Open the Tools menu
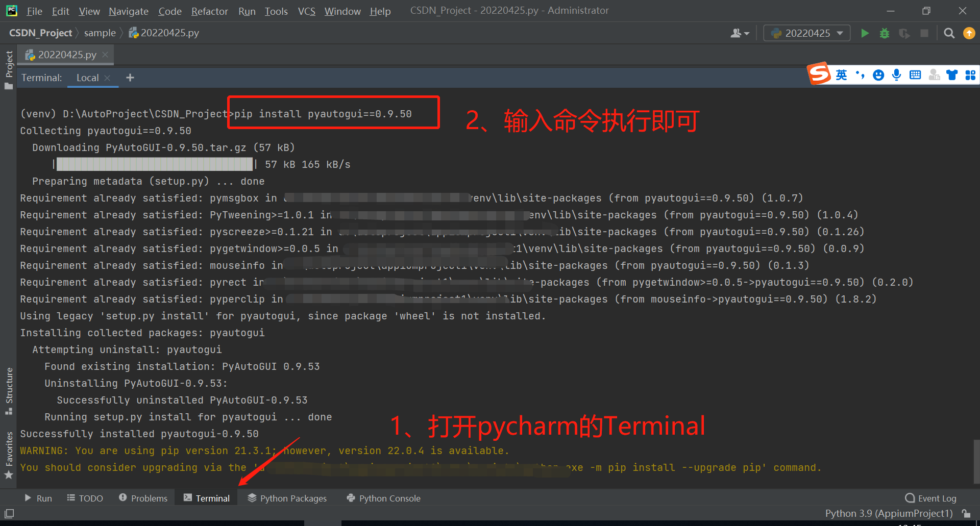The width and height of the screenshot is (980, 526). tap(276, 11)
